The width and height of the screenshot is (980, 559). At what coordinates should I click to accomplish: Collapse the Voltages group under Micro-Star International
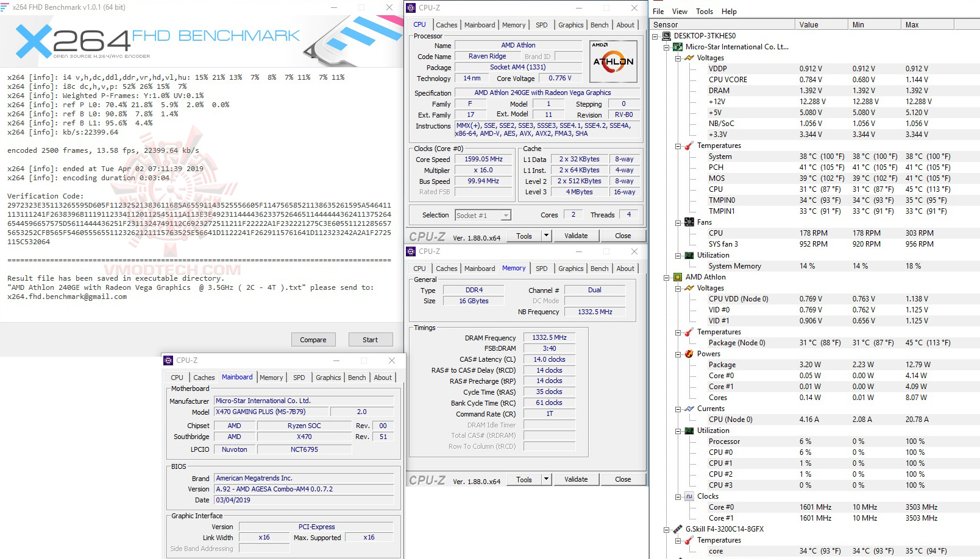678,58
